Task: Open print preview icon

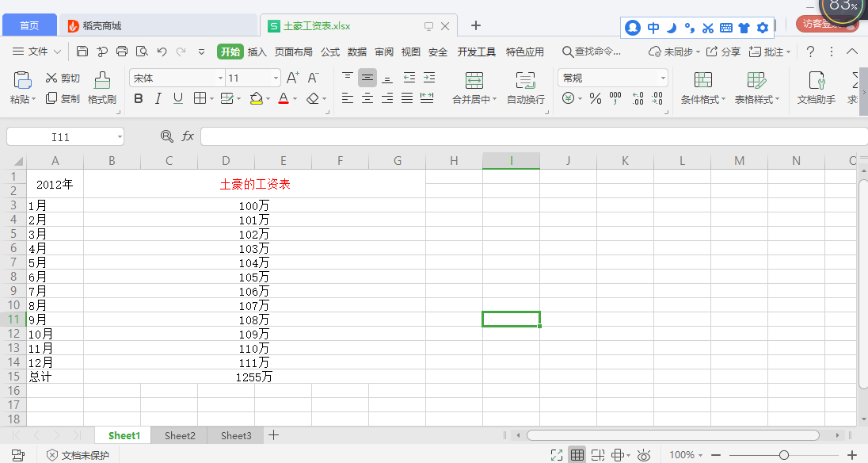Action: [143, 52]
